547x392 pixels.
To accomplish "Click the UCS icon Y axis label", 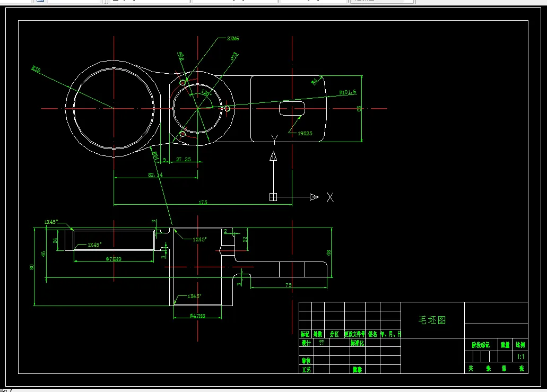I will coord(274,140).
